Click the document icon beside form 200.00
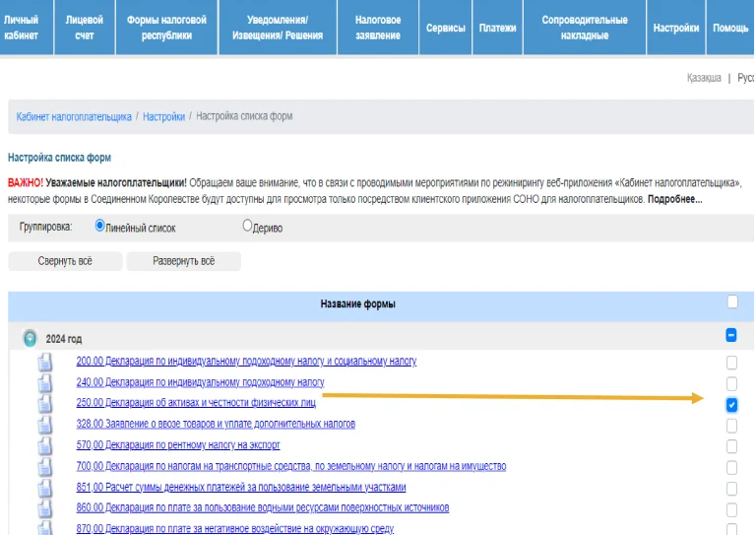Screen dimensions: 756x535 click(x=45, y=362)
